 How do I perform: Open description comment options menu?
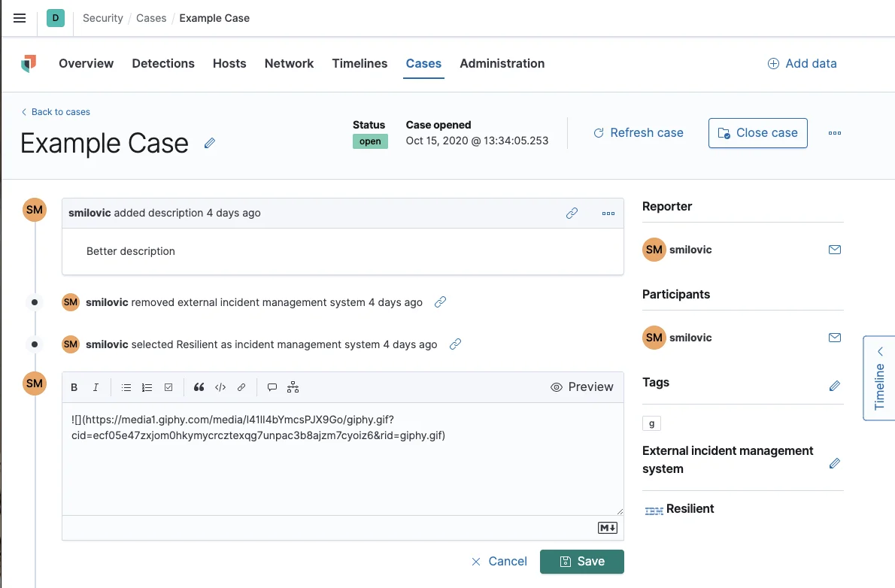(608, 214)
